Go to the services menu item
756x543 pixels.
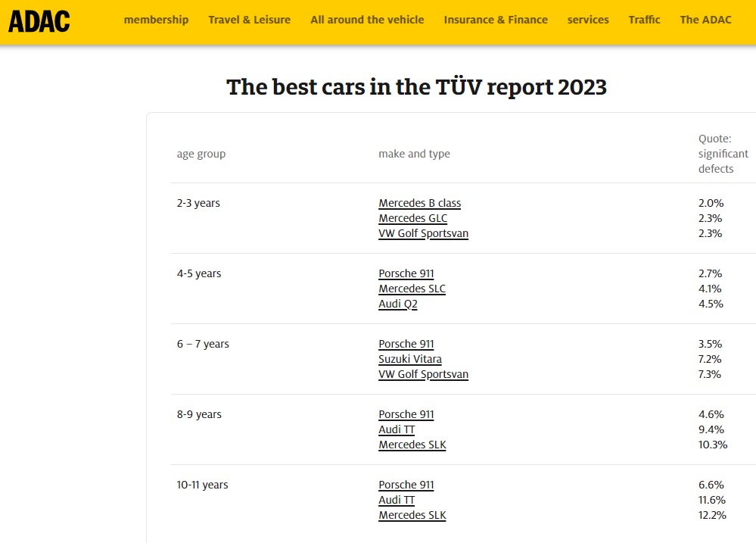pyautogui.click(x=588, y=20)
